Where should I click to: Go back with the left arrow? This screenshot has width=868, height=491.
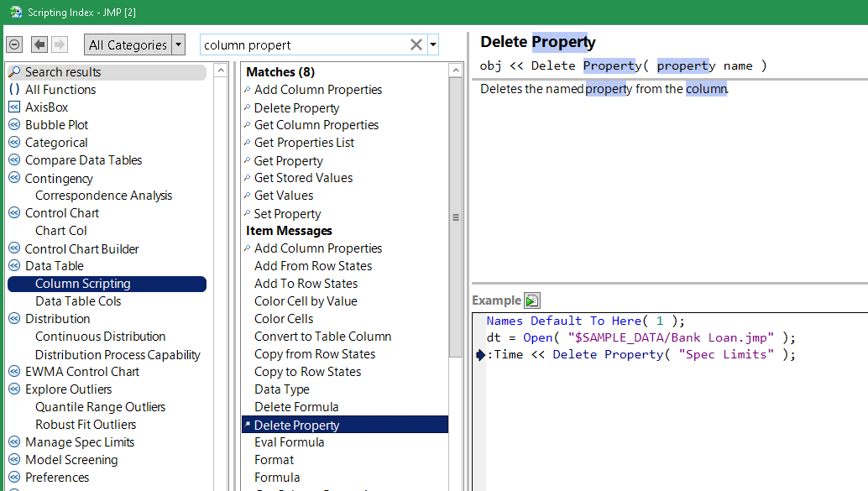tap(39, 44)
